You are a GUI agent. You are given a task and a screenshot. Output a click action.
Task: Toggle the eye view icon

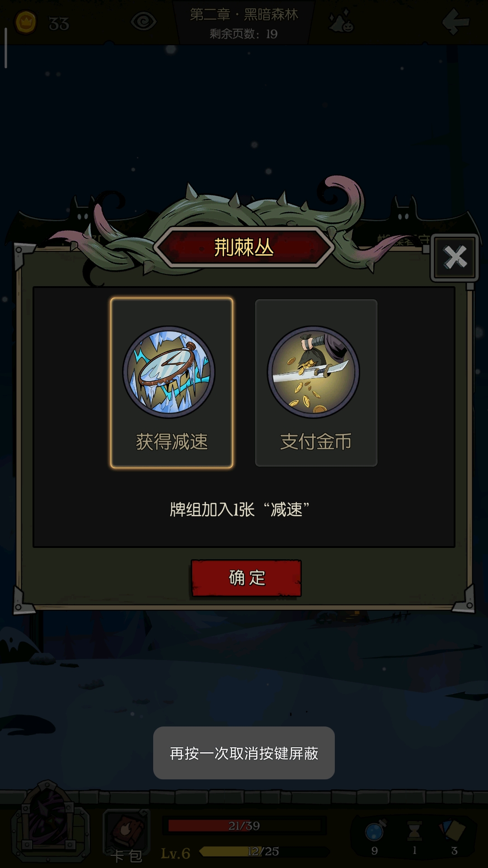click(x=144, y=21)
